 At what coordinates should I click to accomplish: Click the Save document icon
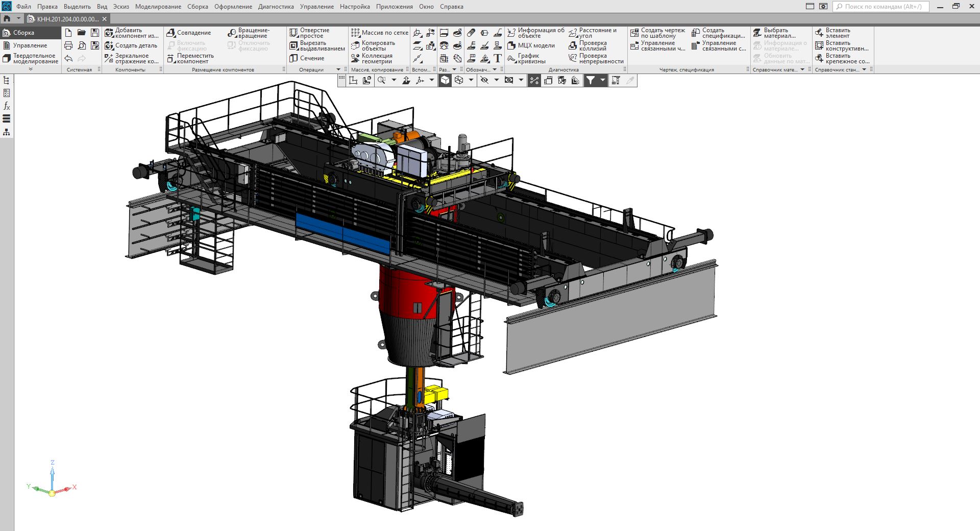tap(95, 33)
